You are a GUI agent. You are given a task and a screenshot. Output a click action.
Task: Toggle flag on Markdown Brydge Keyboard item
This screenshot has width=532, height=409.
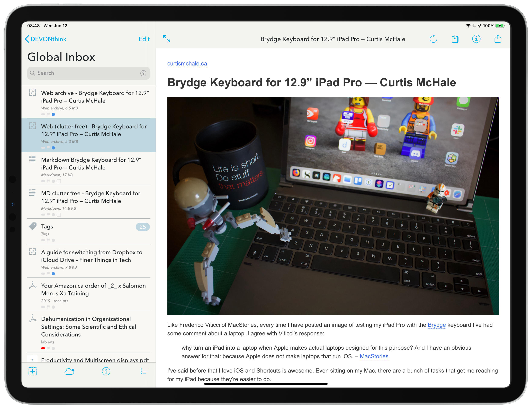pos(48,181)
